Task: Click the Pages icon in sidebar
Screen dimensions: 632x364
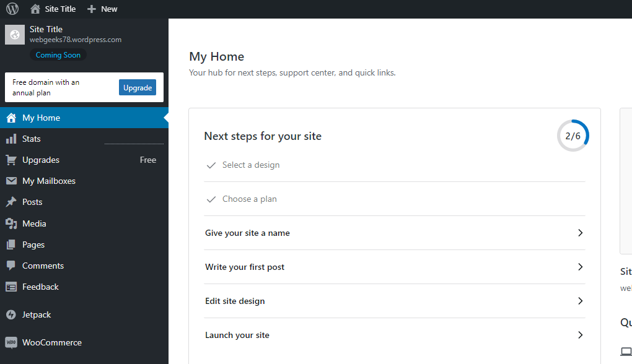Action: coord(11,245)
